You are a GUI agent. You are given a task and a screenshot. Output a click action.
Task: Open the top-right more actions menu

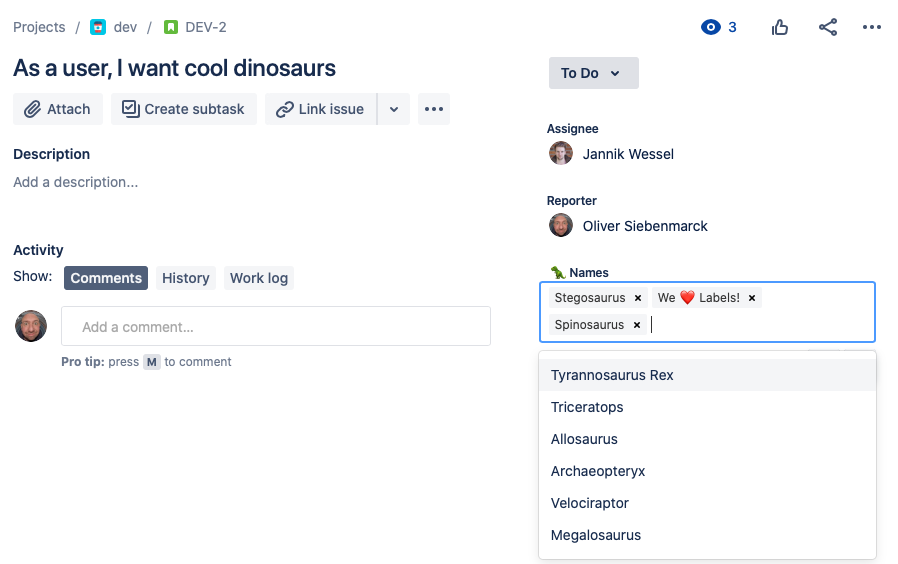[872, 27]
